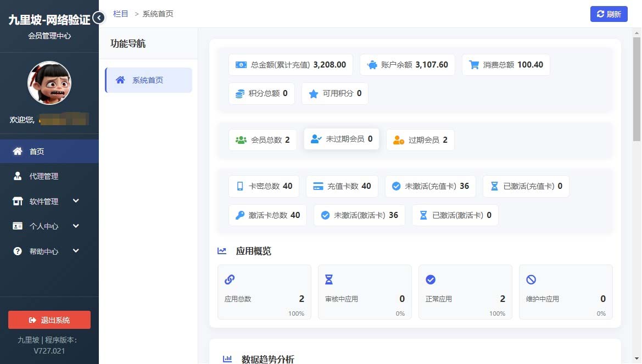Click the 总金额(累计充值) money icon
642x364 pixels.
point(241,64)
